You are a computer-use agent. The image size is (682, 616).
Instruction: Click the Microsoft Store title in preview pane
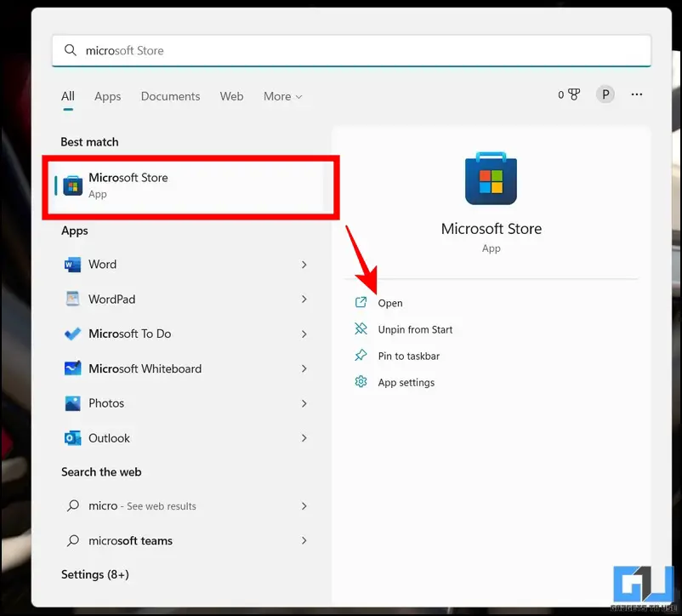492,229
